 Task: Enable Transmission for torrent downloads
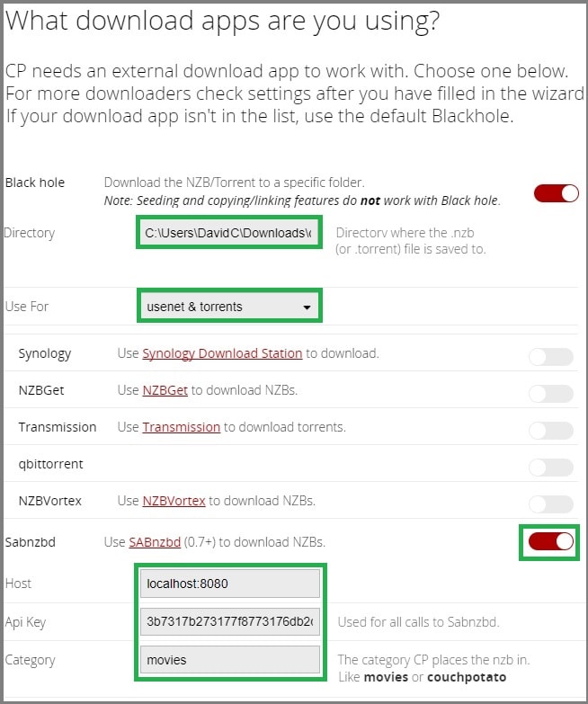pos(551,431)
